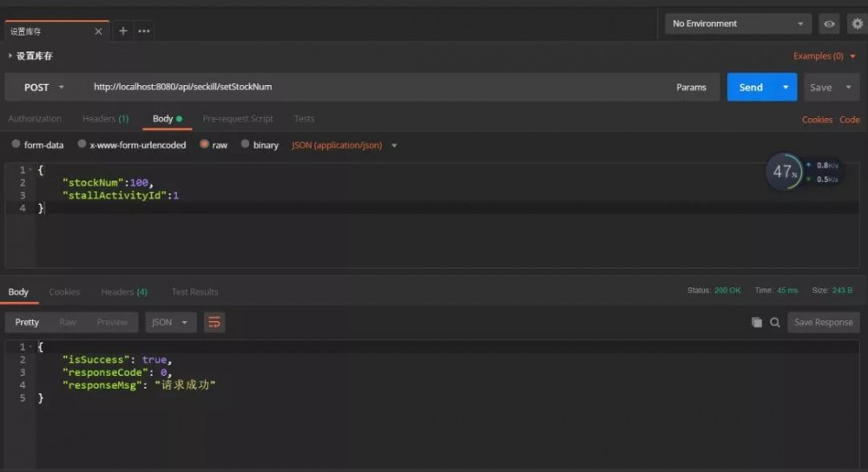Open a new tab with plus icon
Viewport: 868px width, 472px height.
click(x=123, y=31)
